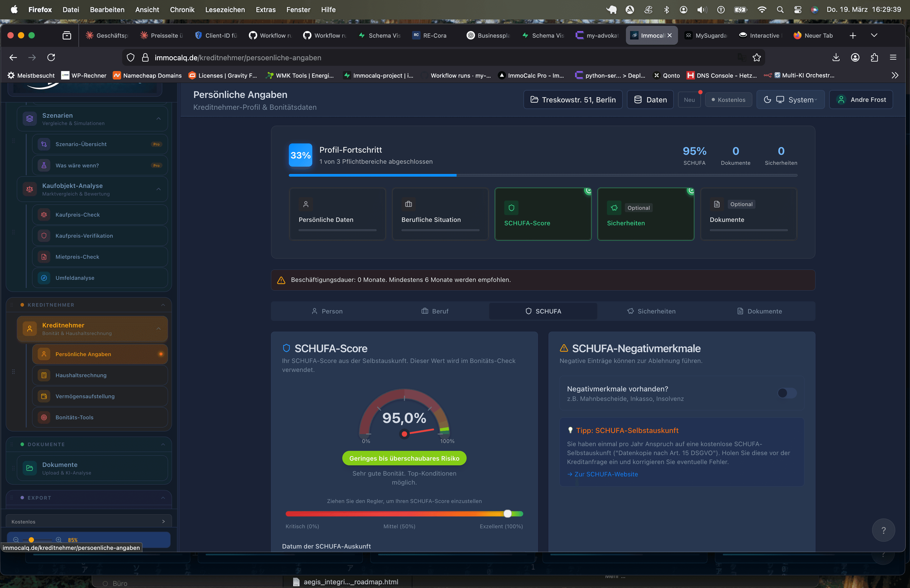The height and width of the screenshot is (588, 910).
Task: Click the address bar URL field
Action: tap(444, 58)
